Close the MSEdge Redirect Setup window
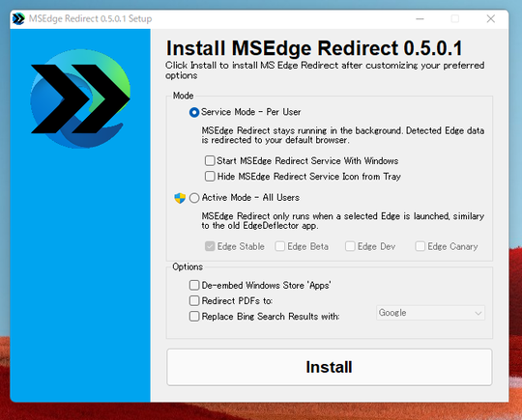This screenshot has width=522, height=420. (491, 18)
